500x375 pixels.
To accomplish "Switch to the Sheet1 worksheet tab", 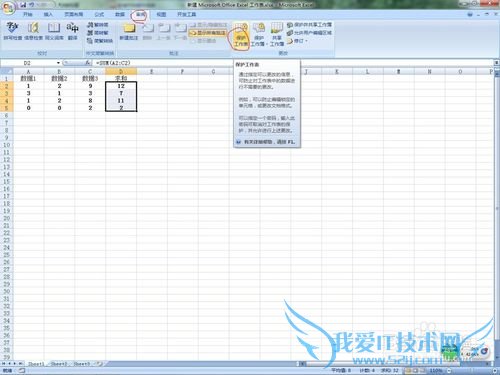I will [36, 364].
